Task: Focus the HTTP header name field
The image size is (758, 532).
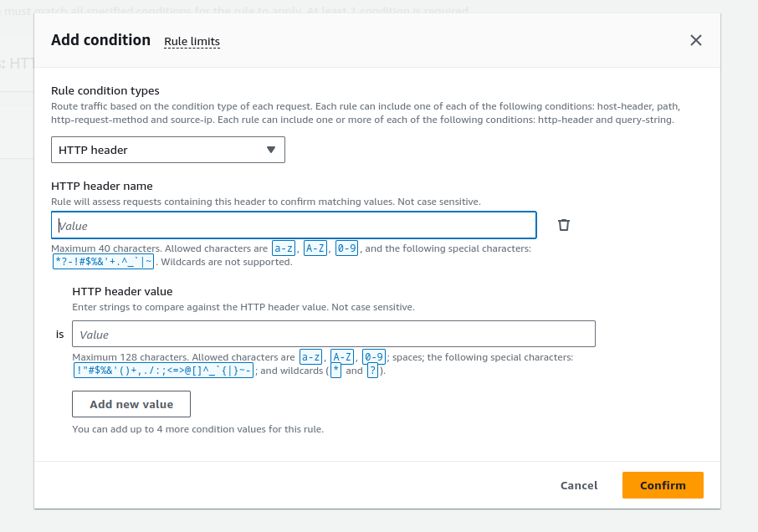Action: 294,226
